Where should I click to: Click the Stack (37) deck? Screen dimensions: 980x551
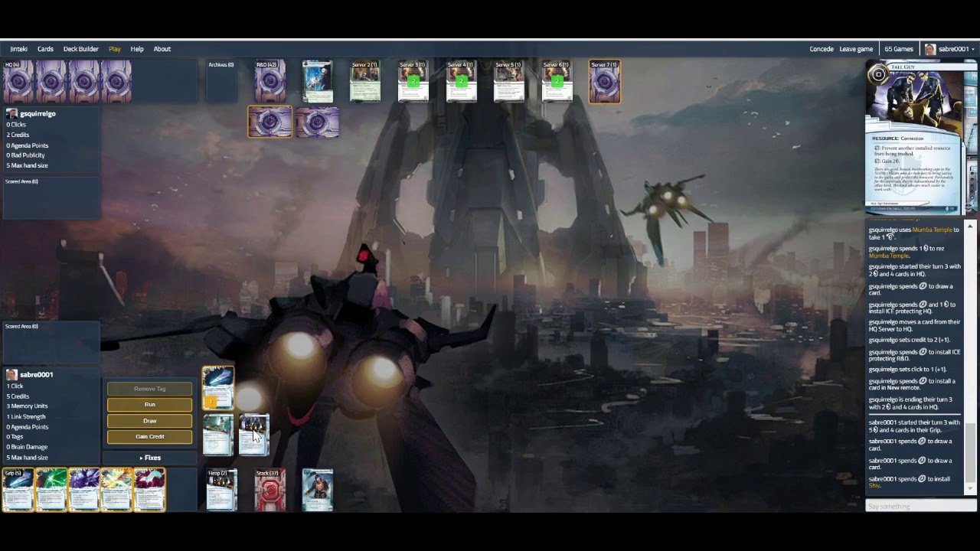click(269, 490)
